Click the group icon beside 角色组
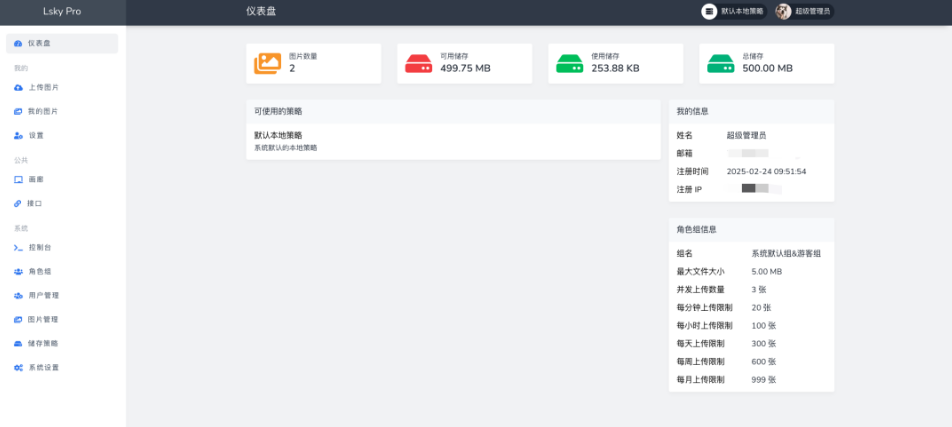The image size is (952, 427). [18, 272]
